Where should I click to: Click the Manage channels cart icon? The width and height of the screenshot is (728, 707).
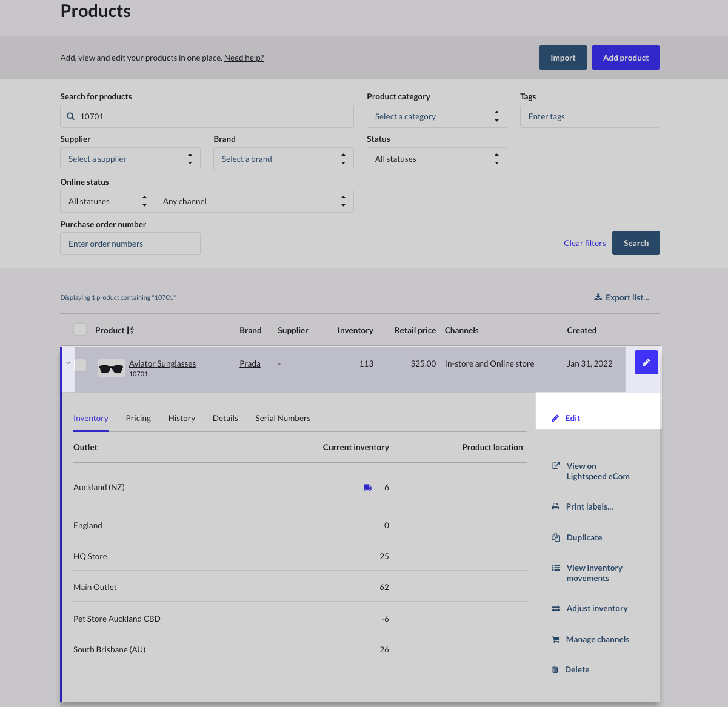point(556,639)
